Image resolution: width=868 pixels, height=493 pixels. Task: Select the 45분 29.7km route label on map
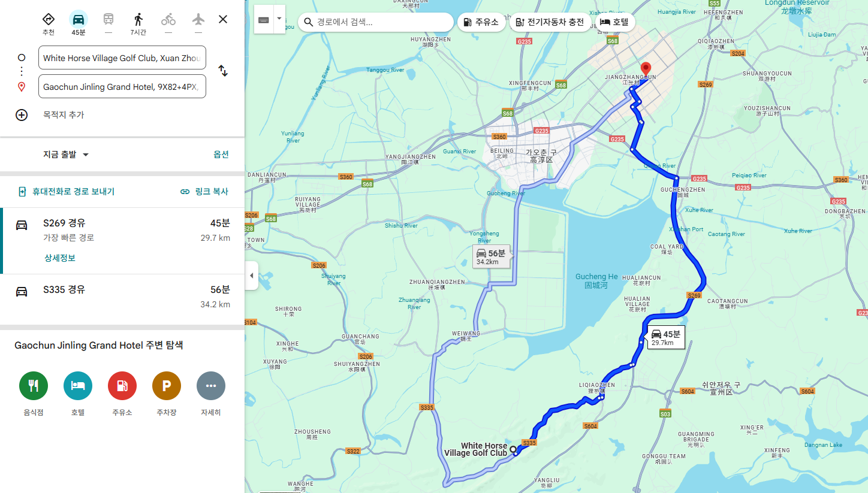(666, 337)
